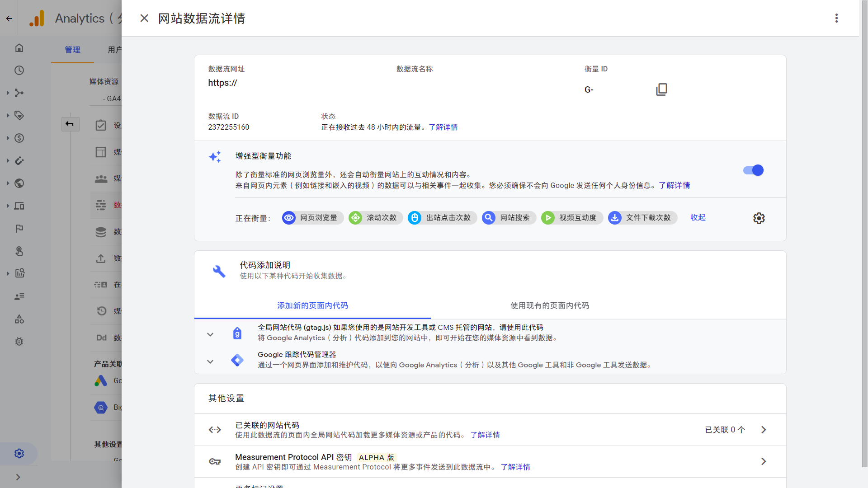Click the sparkle enhanced measurement icon
This screenshot has height=488, width=868.
click(x=215, y=157)
